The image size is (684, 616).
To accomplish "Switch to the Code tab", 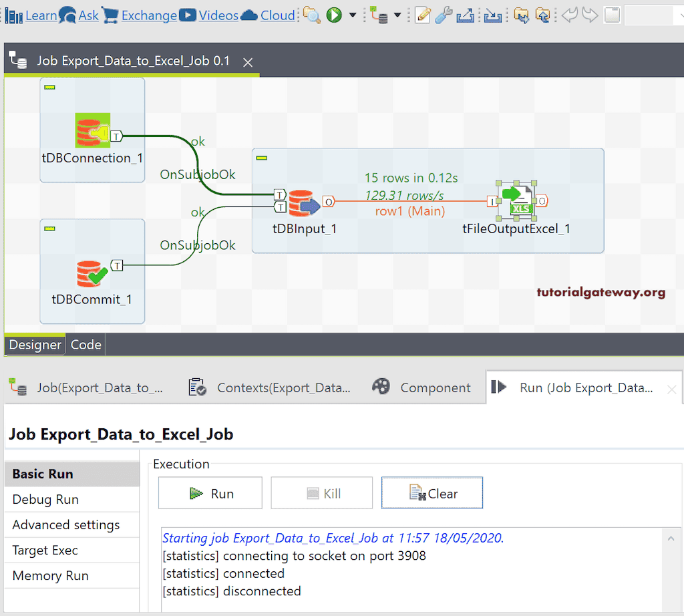I will click(x=85, y=345).
